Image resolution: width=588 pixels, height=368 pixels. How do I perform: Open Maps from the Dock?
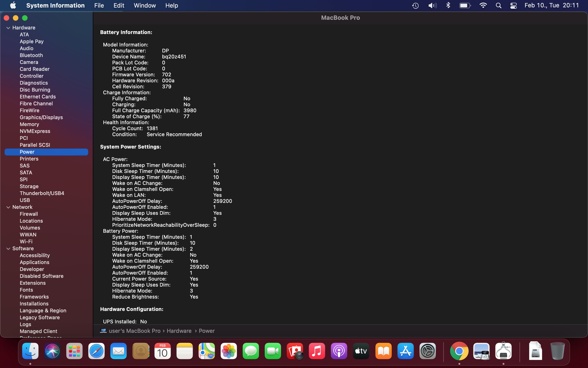tap(207, 351)
